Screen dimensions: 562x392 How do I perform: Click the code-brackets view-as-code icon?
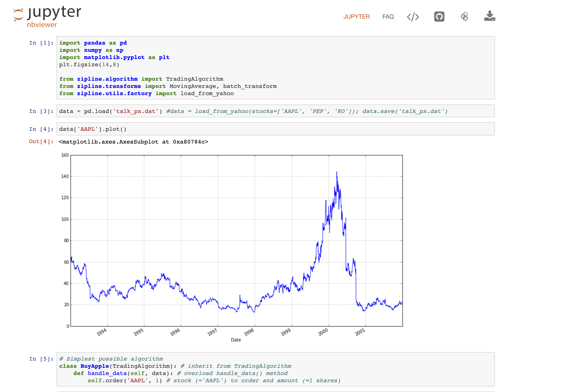click(x=413, y=17)
